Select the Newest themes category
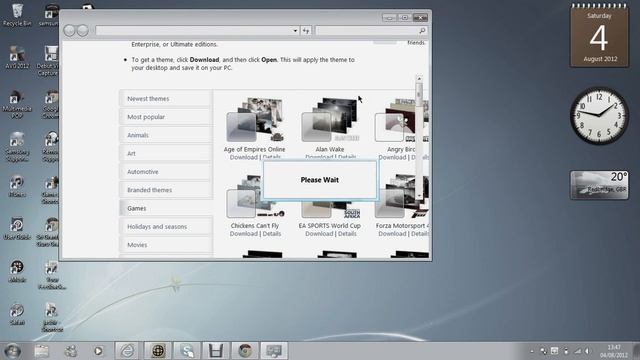 [x=166, y=99]
